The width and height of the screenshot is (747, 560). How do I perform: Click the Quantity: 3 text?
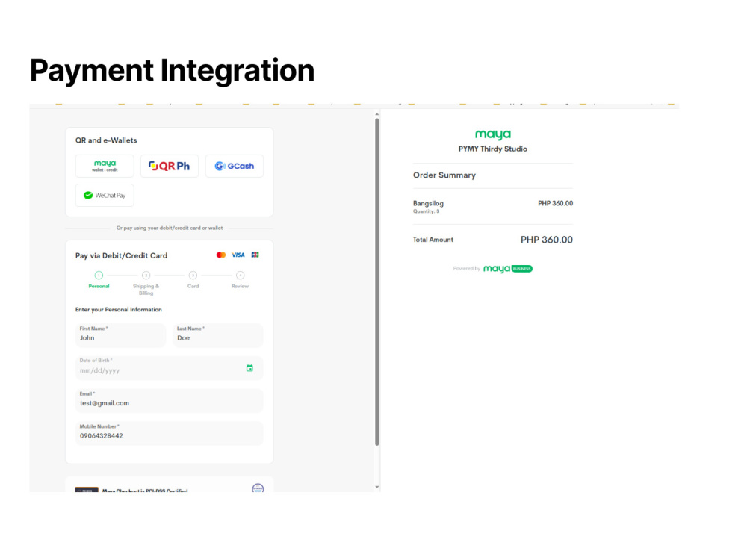[426, 211]
